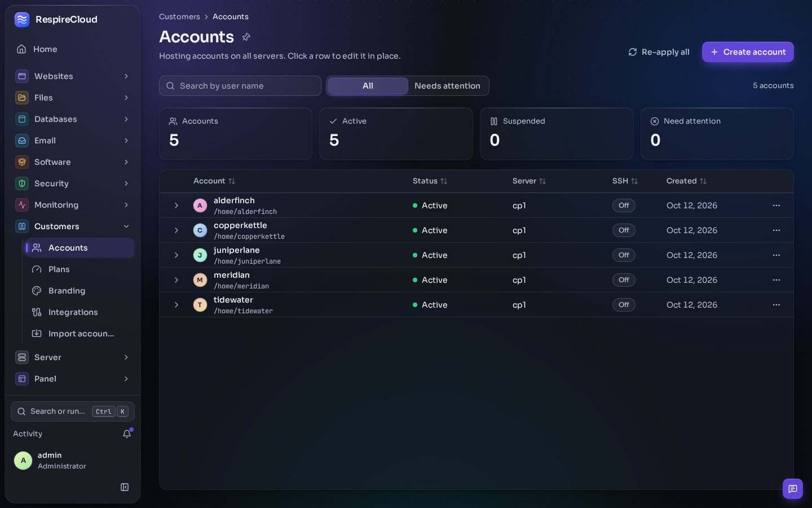
Task: Toggle SSH Off for juniperlane
Action: tap(624, 255)
